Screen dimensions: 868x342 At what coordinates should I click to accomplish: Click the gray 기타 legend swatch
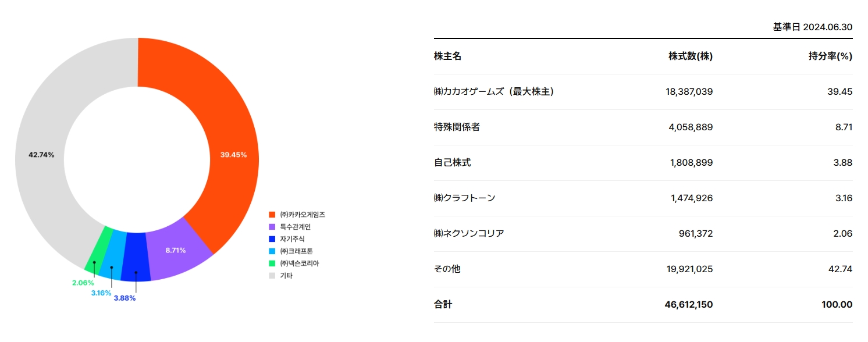[x=272, y=276]
